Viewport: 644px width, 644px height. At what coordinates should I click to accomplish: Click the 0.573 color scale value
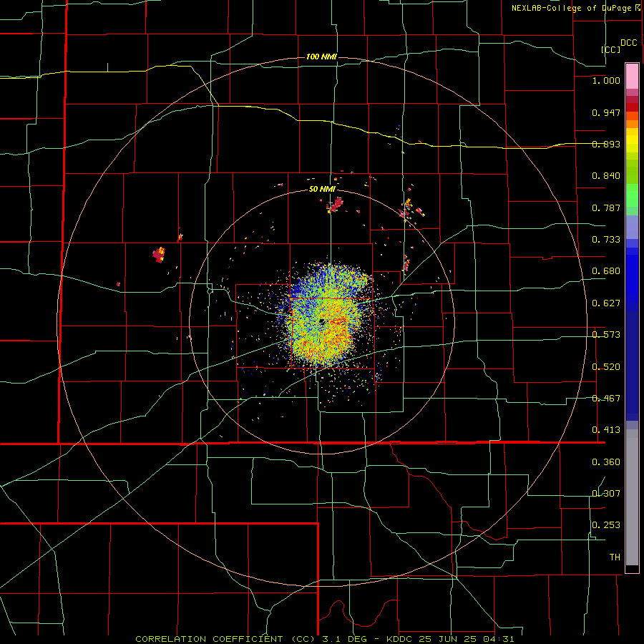(606, 335)
